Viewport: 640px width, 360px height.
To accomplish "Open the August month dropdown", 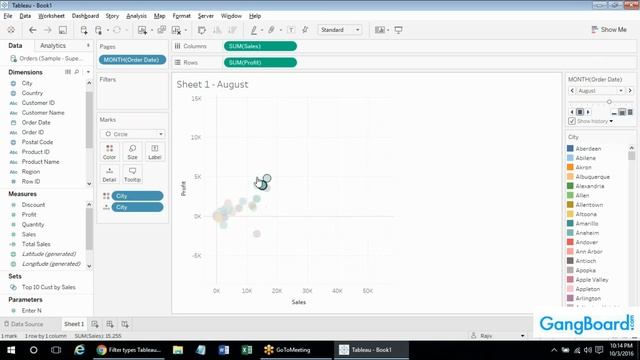I will pos(621,91).
